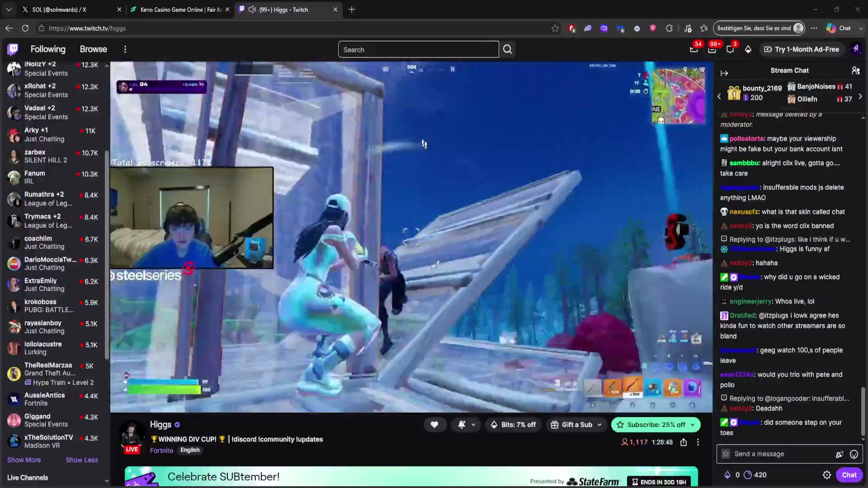Viewport: 868px width, 488px height.
Task: Open chat settings gear icon
Action: coord(827,475)
